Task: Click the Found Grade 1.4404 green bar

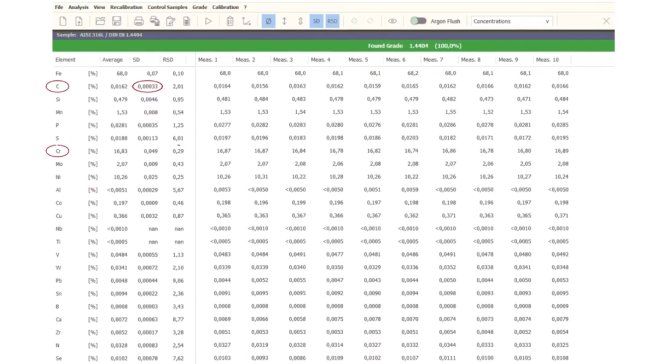Action: pos(334,46)
